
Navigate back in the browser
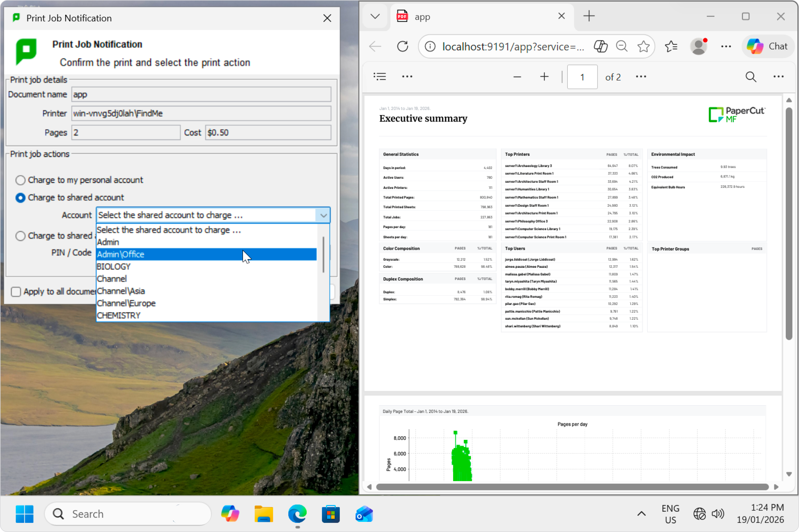(375, 46)
